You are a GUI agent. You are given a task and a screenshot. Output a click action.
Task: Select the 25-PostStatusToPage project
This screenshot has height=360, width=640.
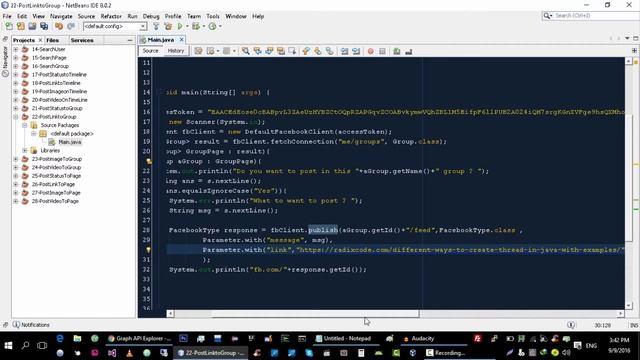(56, 176)
